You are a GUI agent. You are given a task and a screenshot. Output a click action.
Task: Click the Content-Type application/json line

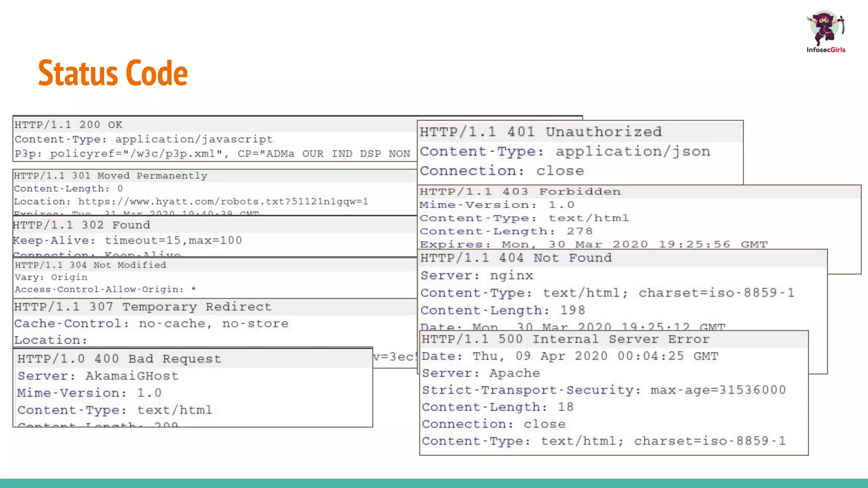click(565, 151)
